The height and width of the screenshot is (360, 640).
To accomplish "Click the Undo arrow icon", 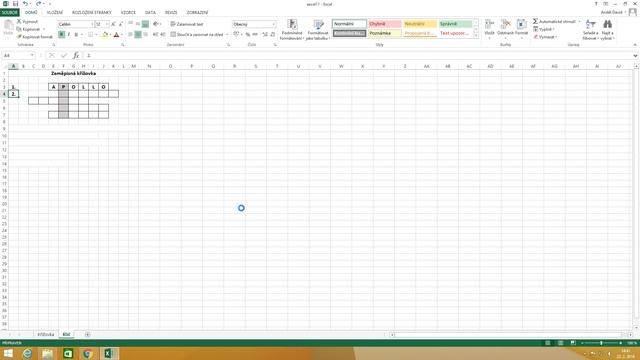I will point(25,4).
